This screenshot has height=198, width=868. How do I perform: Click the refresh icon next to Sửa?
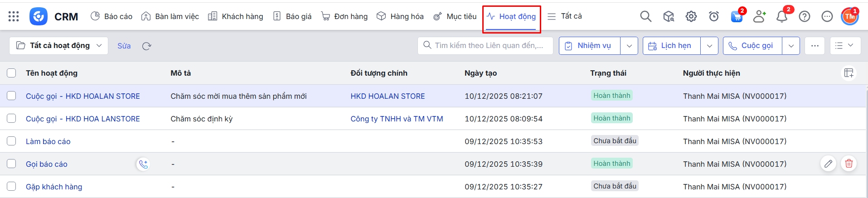146,46
